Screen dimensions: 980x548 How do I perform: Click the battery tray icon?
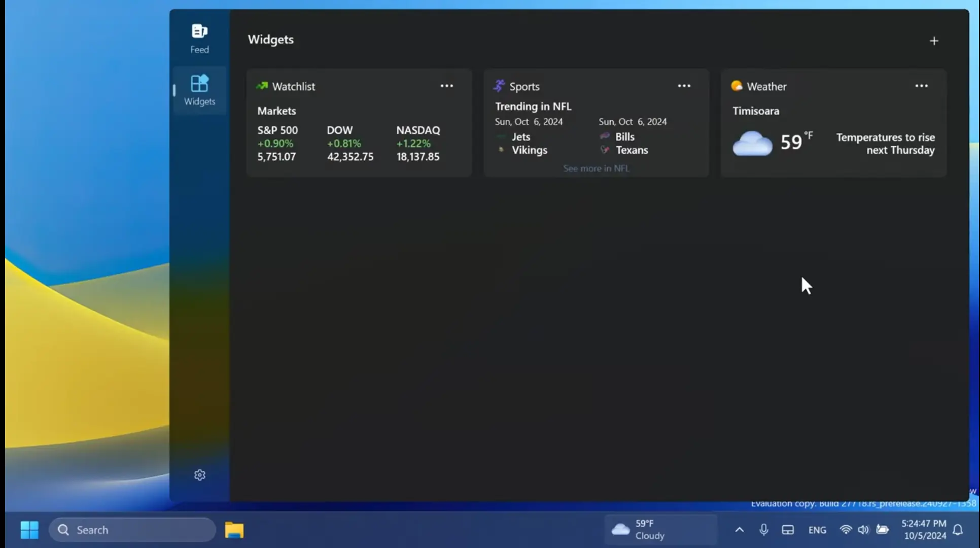tap(883, 530)
